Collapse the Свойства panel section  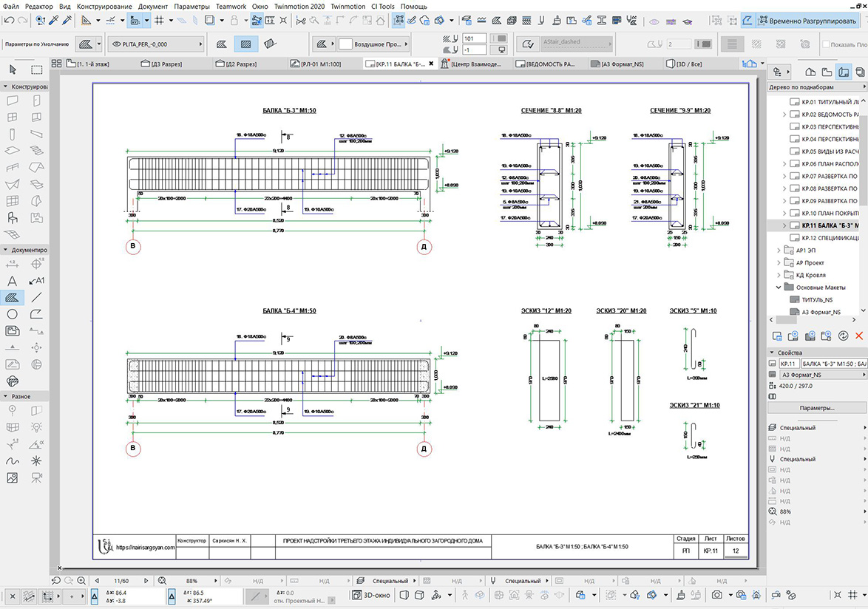[772, 353]
